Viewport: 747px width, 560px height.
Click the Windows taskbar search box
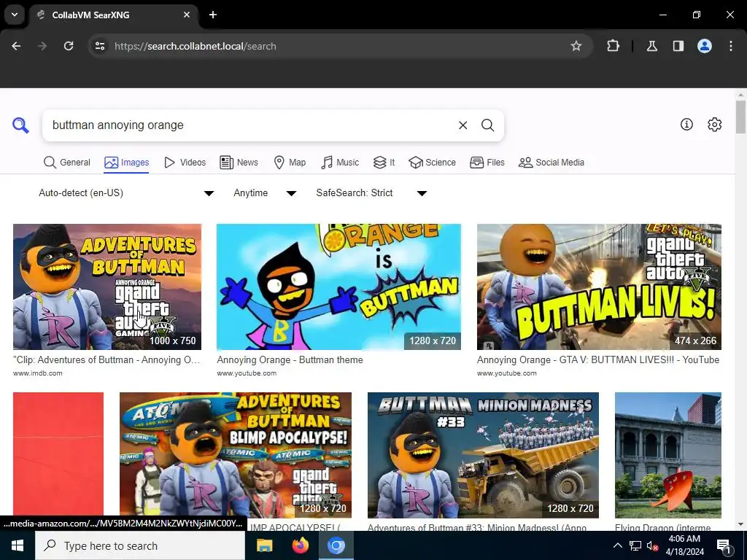click(140, 545)
